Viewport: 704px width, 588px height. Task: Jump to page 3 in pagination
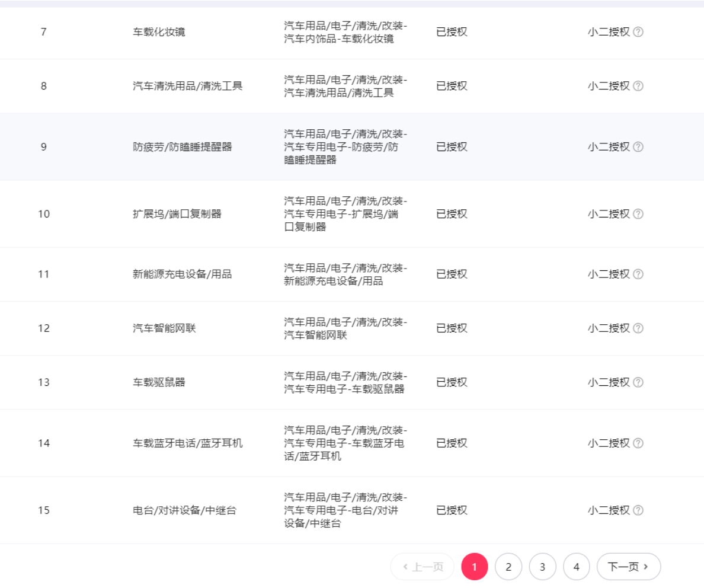542,567
